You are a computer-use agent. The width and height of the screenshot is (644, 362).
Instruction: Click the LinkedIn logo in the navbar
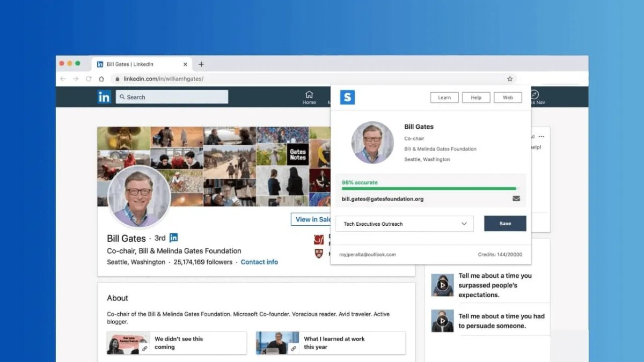pyautogui.click(x=104, y=97)
